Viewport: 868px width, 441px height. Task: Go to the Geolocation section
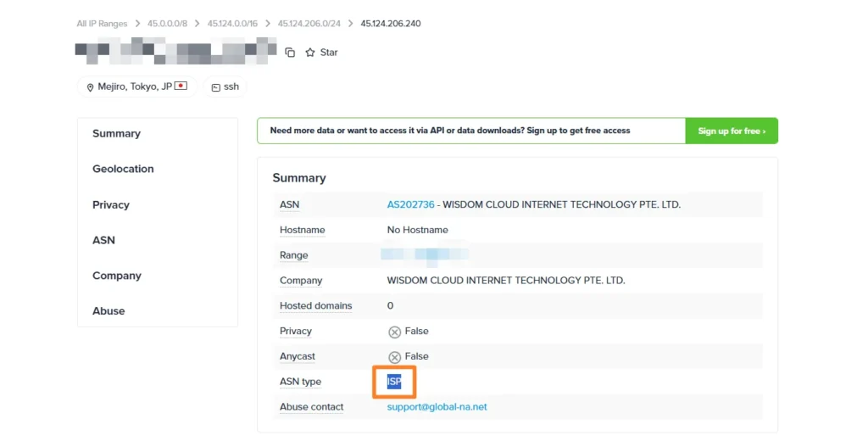tap(123, 170)
